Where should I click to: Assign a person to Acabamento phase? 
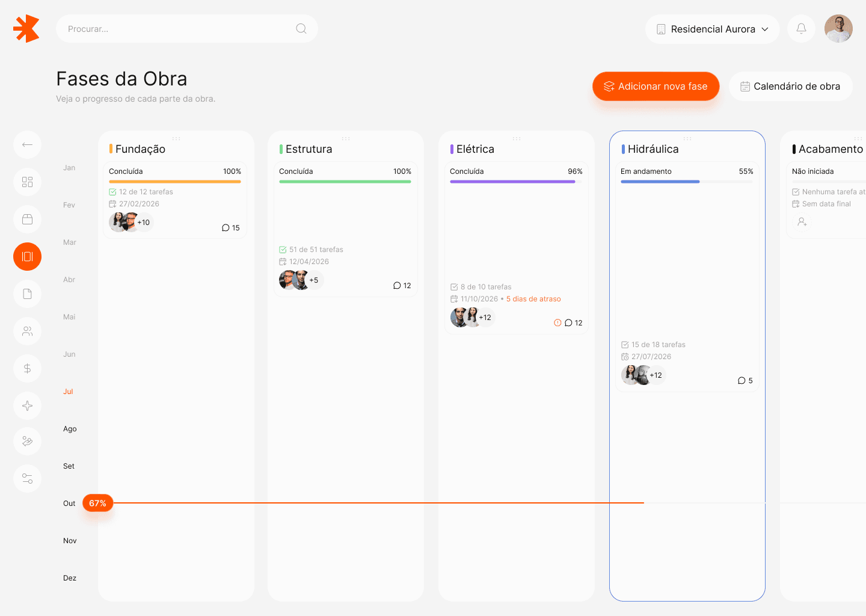(802, 222)
